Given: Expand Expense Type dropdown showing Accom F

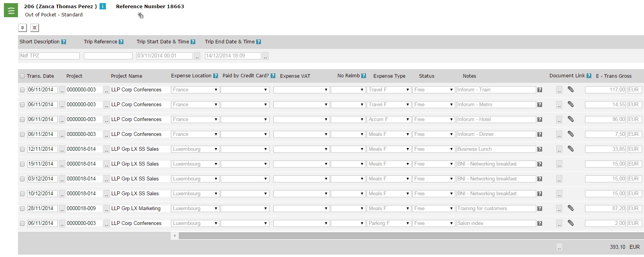Looking at the screenshot, I should (x=389, y=120).
